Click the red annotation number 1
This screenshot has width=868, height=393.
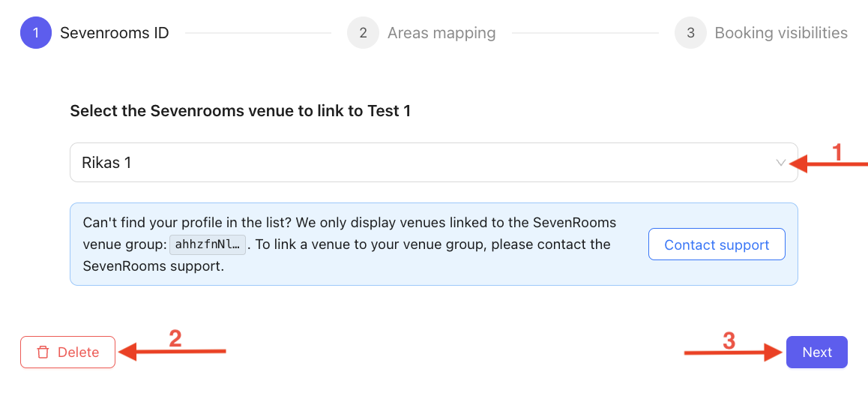(838, 152)
